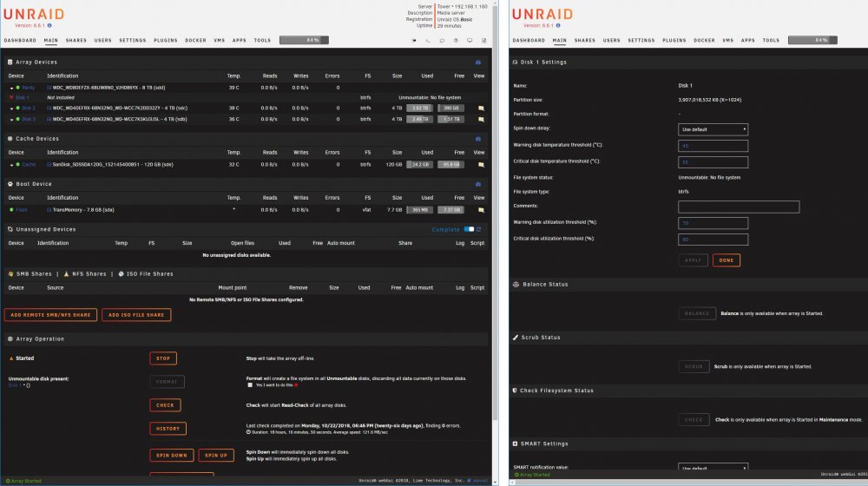Image resolution: width=868 pixels, height=486 pixels.
Task: Expand the Disk 2 device arrow
Action: pos(11,108)
